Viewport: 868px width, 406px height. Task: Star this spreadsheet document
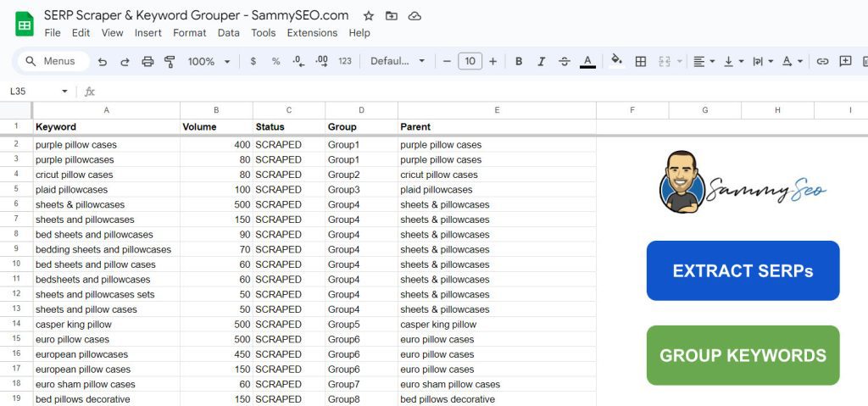[x=369, y=16]
